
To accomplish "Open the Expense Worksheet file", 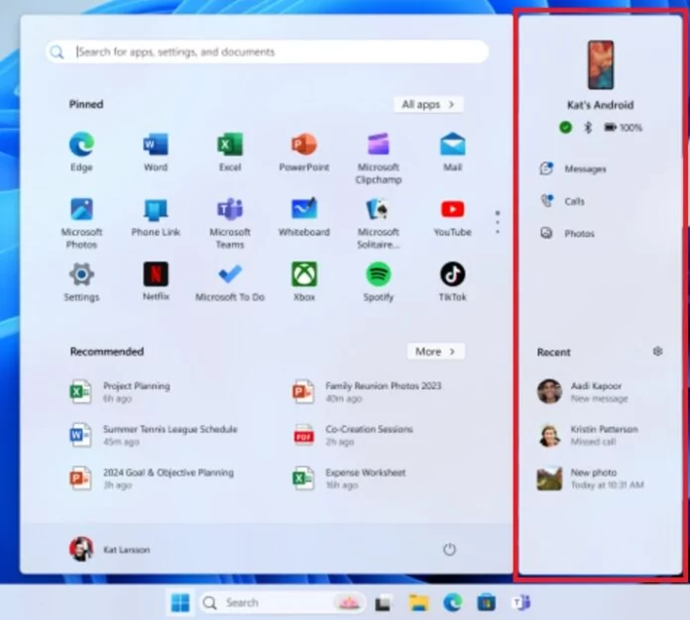I will [349, 478].
